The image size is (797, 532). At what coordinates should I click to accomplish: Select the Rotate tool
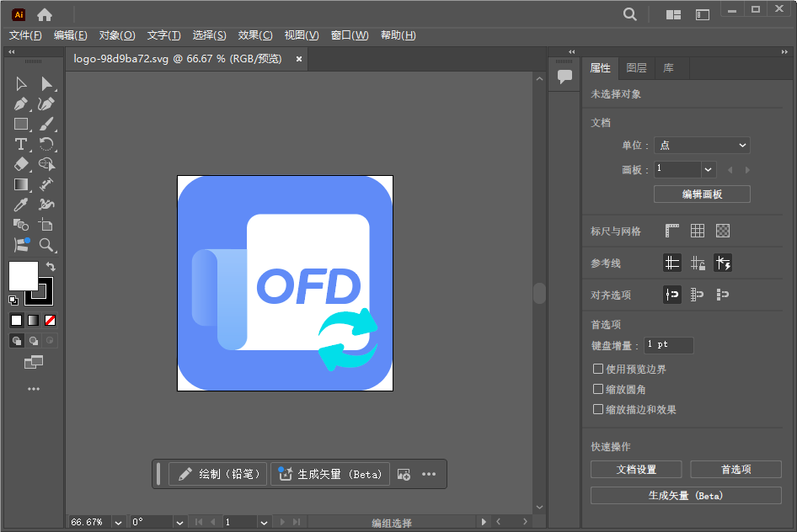47,144
